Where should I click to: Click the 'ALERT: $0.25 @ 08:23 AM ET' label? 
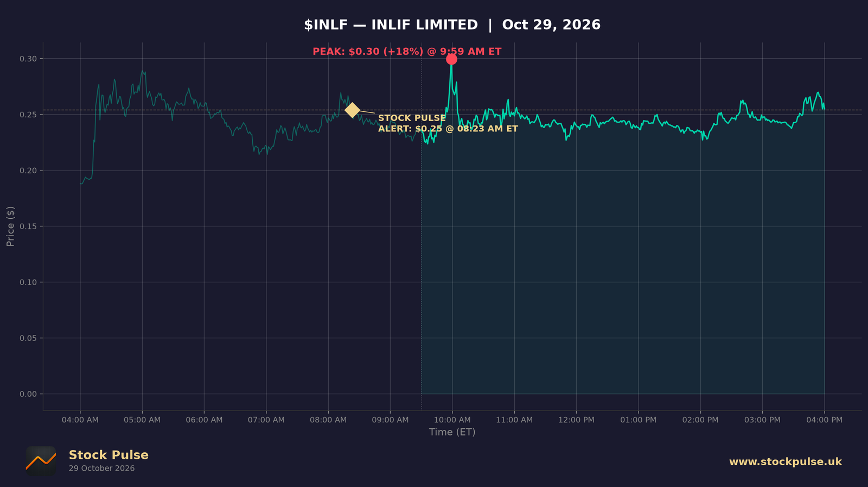448,129
